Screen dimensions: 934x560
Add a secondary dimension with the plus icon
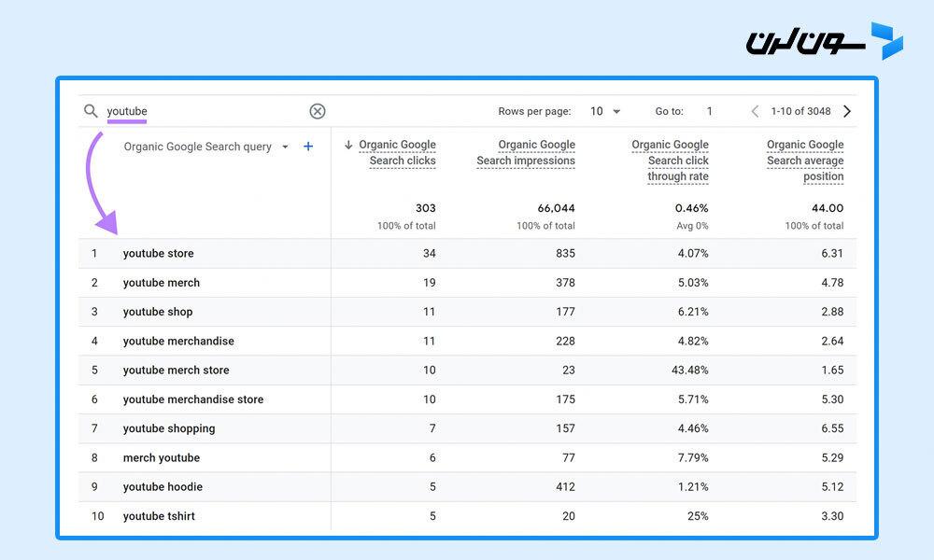[x=308, y=147]
